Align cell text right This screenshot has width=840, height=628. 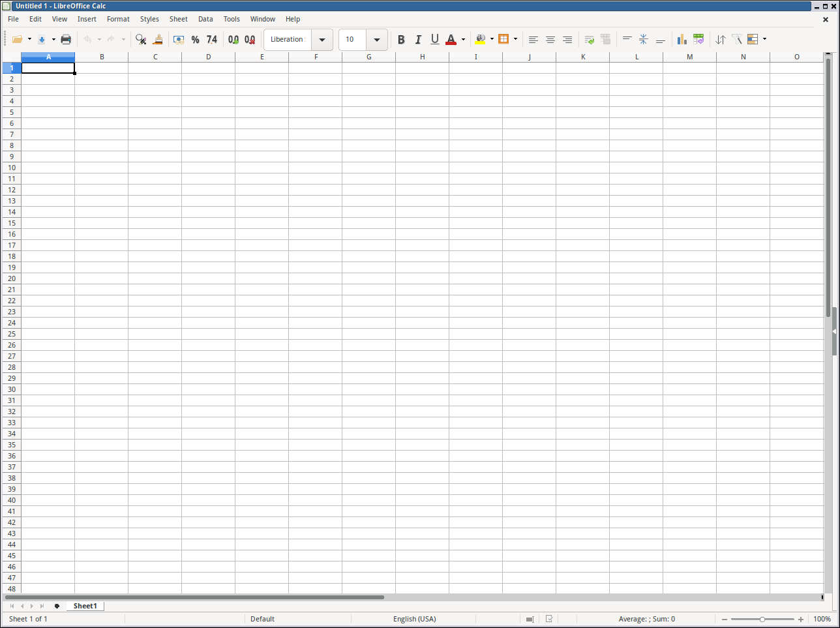(x=567, y=39)
